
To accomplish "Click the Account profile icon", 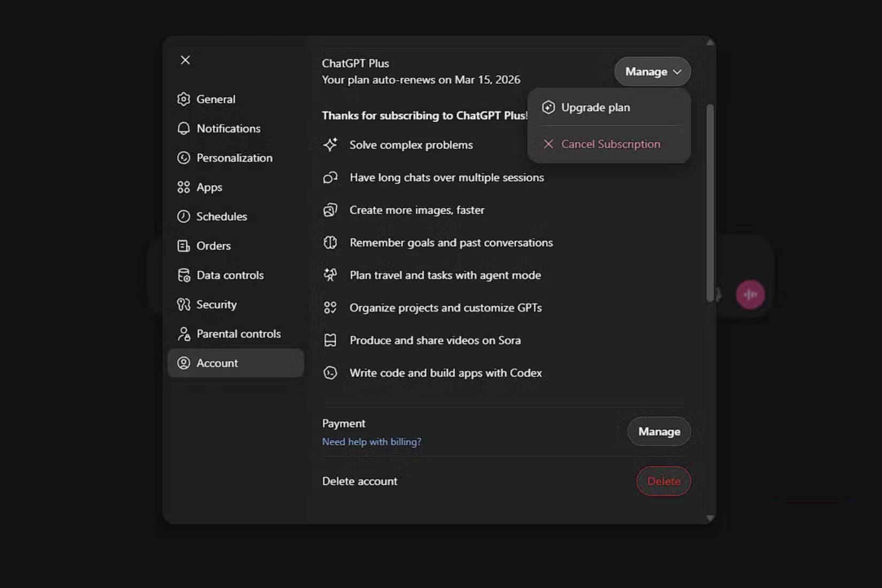I will pyautogui.click(x=184, y=363).
